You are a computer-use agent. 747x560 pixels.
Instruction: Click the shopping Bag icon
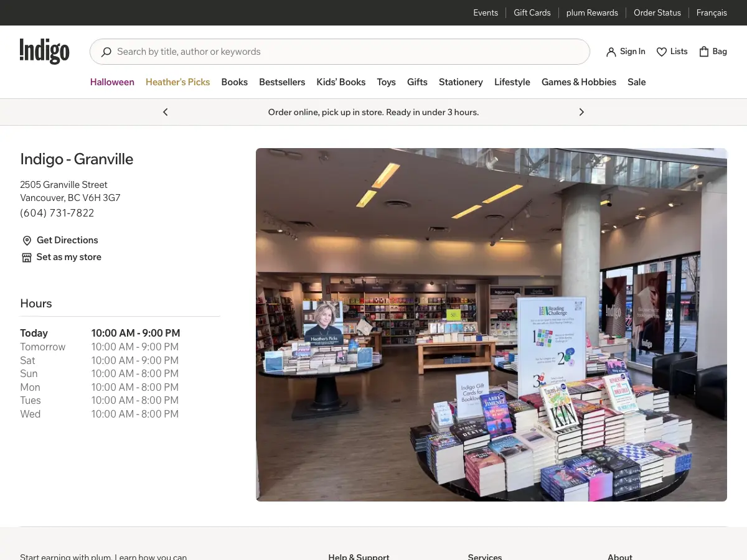[x=704, y=52]
